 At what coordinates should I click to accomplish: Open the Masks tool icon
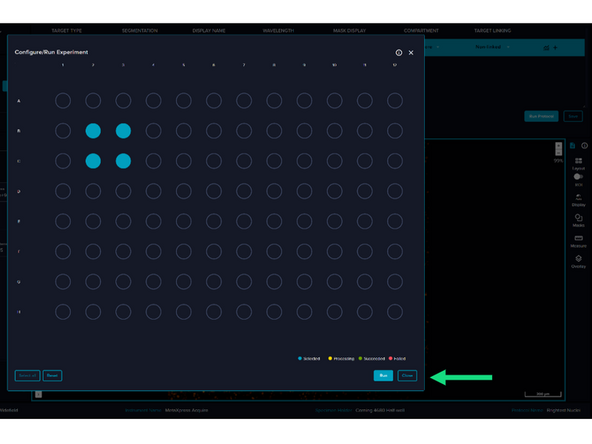point(578,220)
